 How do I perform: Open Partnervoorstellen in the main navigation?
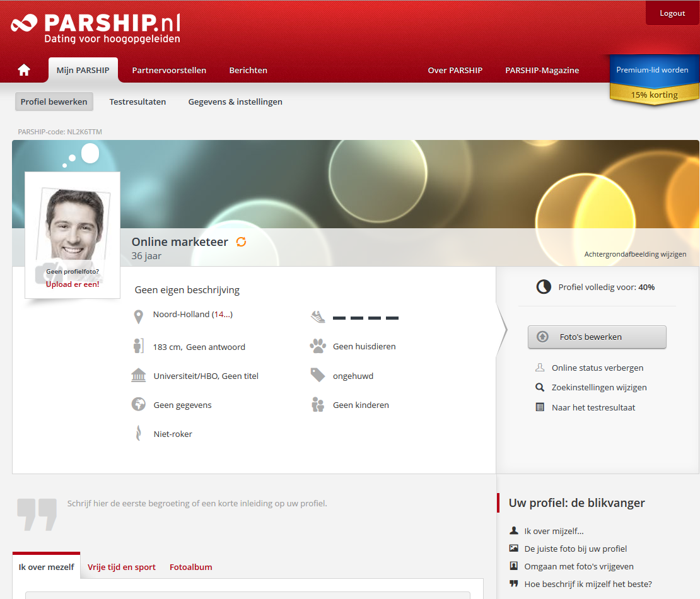[169, 70]
